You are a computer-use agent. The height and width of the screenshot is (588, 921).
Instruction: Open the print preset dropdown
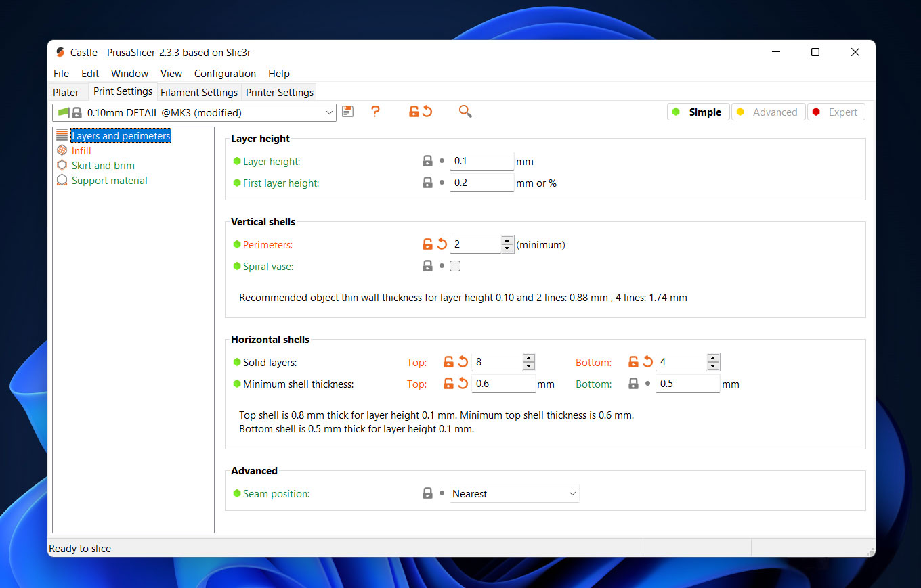tap(329, 112)
